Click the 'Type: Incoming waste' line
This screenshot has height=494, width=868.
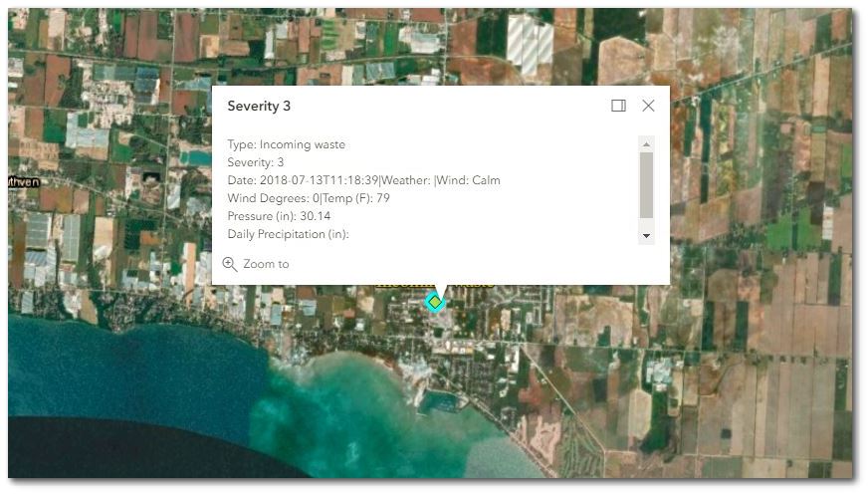pos(287,144)
